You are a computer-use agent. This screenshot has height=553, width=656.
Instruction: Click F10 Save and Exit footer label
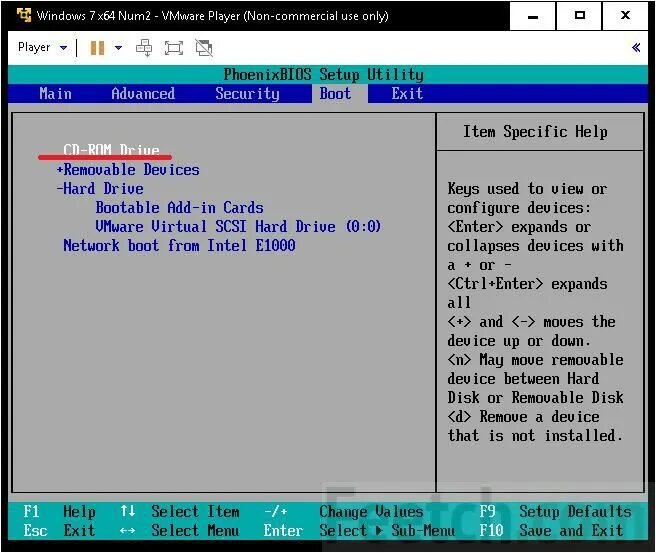point(551,530)
